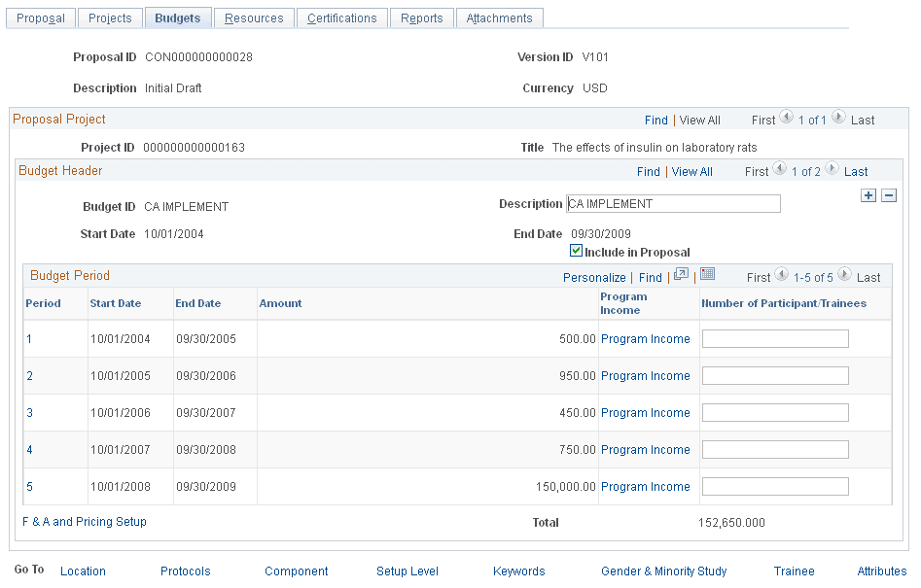The height and width of the screenshot is (588, 921).
Task: Delete the current Budget Header row
Action: click(x=889, y=194)
